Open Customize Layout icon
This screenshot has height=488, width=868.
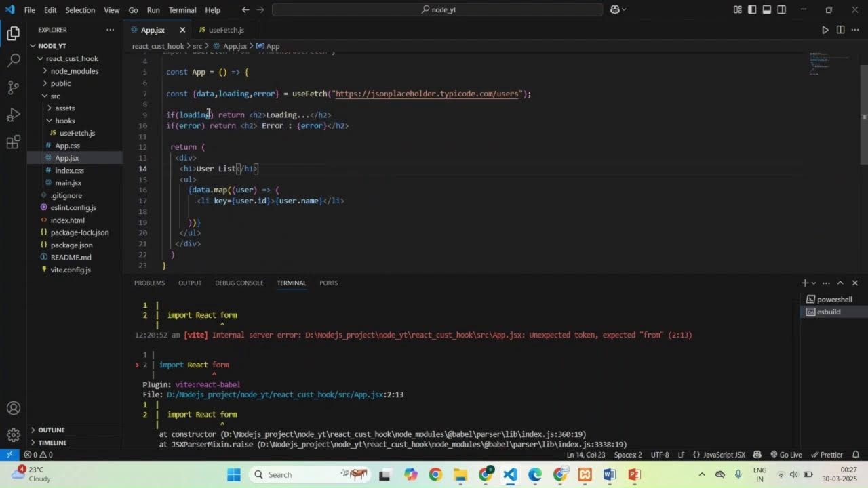(737, 9)
